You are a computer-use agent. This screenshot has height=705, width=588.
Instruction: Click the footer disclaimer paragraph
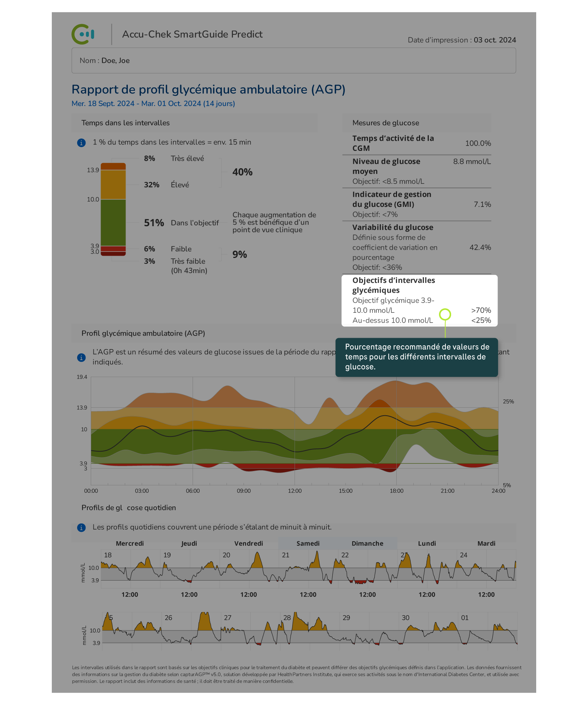pyautogui.click(x=297, y=674)
